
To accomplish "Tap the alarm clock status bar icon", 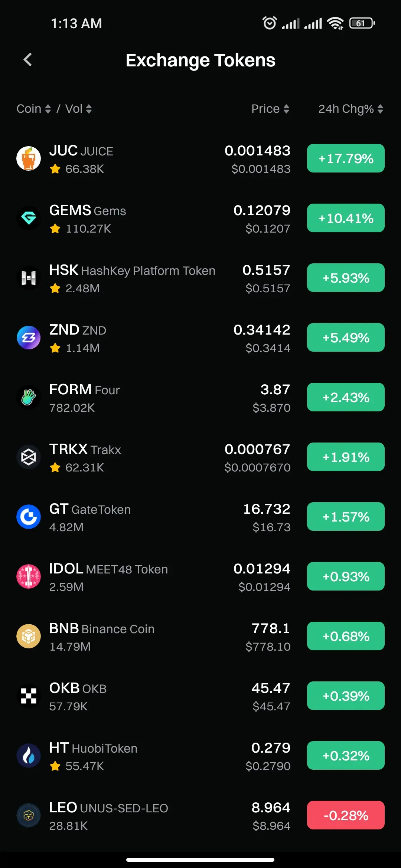I will coord(270,23).
